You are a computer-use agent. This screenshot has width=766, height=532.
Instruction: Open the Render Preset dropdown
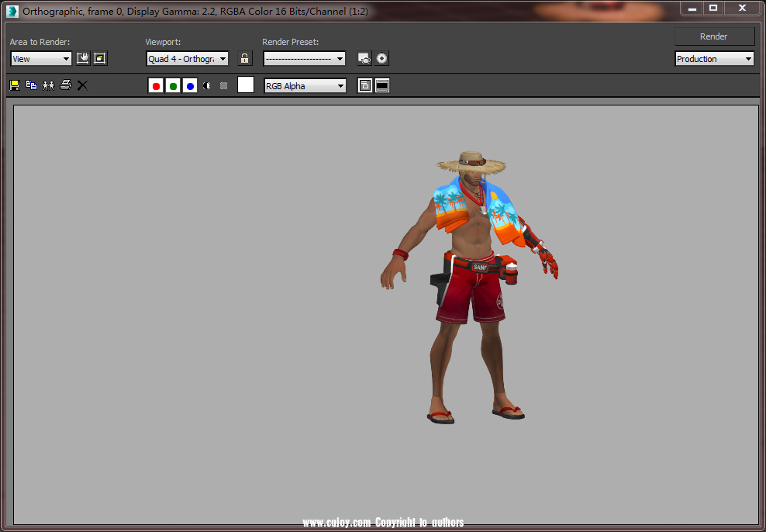(x=305, y=59)
